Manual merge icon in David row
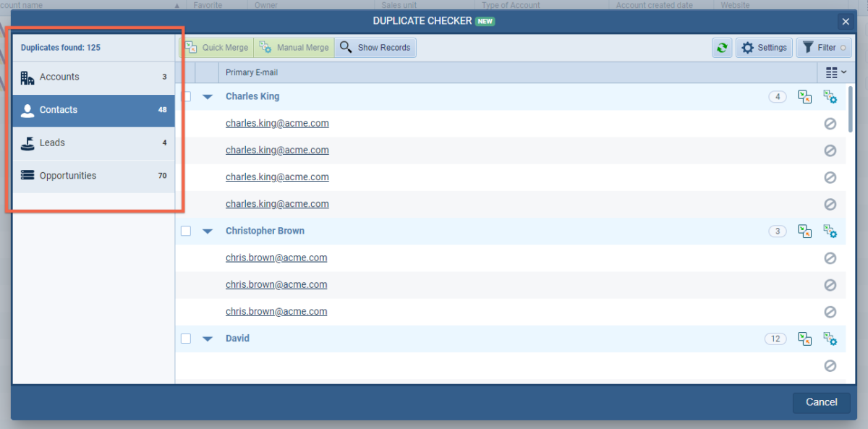Screen dimensions: 868x429 click(830, 339)
